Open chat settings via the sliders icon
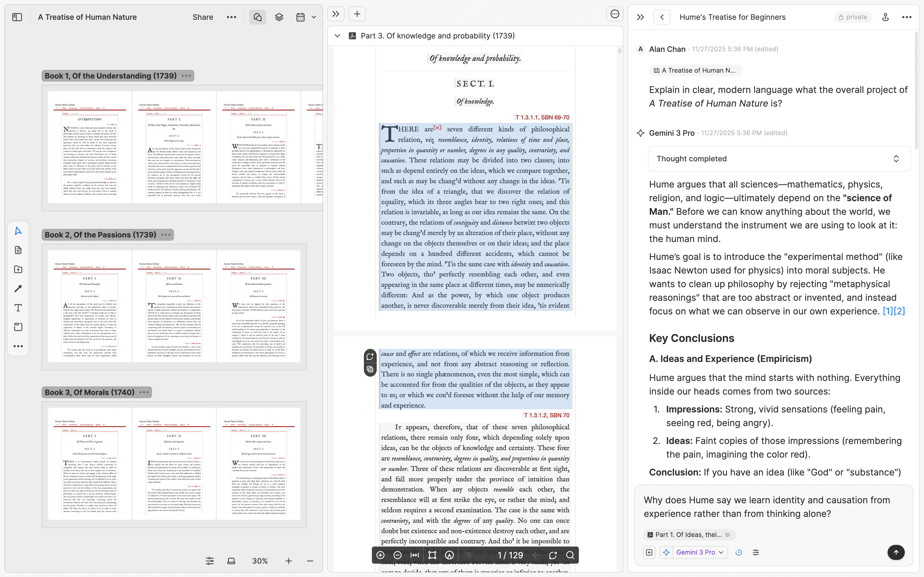 [756, 552]
